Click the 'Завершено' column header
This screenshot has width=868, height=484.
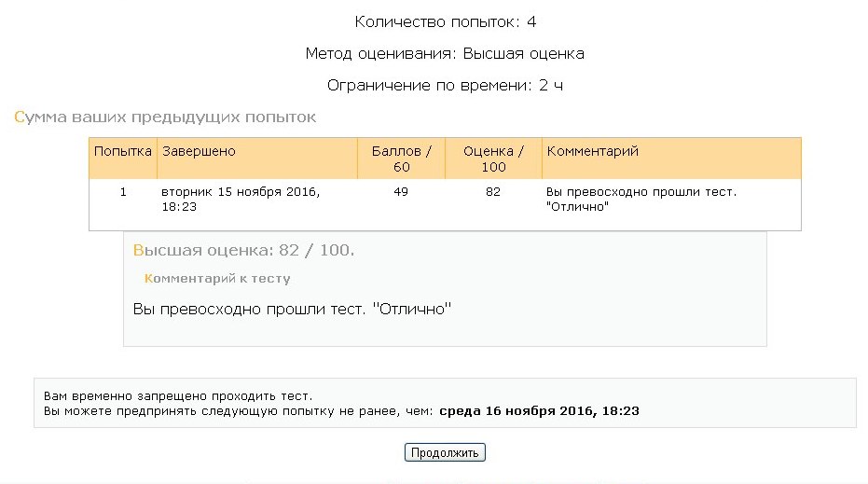(x=199, y=151)
